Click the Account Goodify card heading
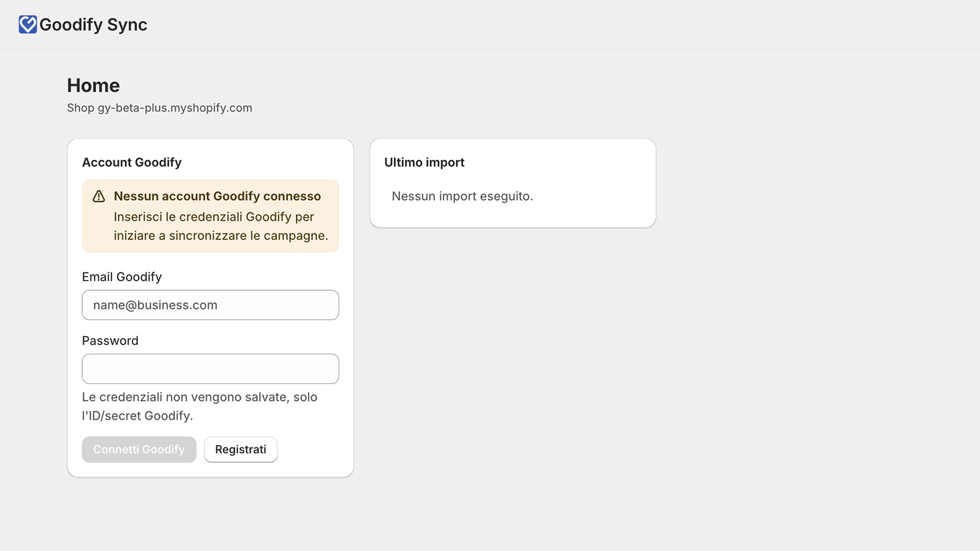This screenshot has height=551, width=980. tap(132, 162)
